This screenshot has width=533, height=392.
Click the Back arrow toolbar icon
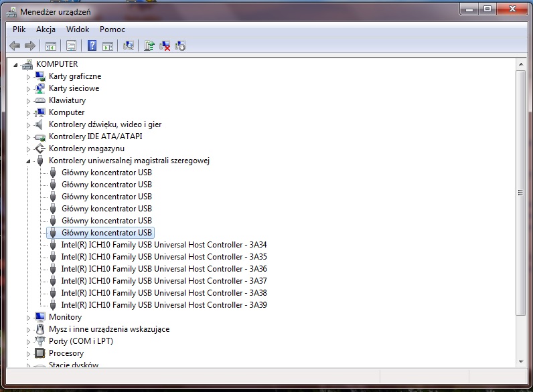click(15, 45)
